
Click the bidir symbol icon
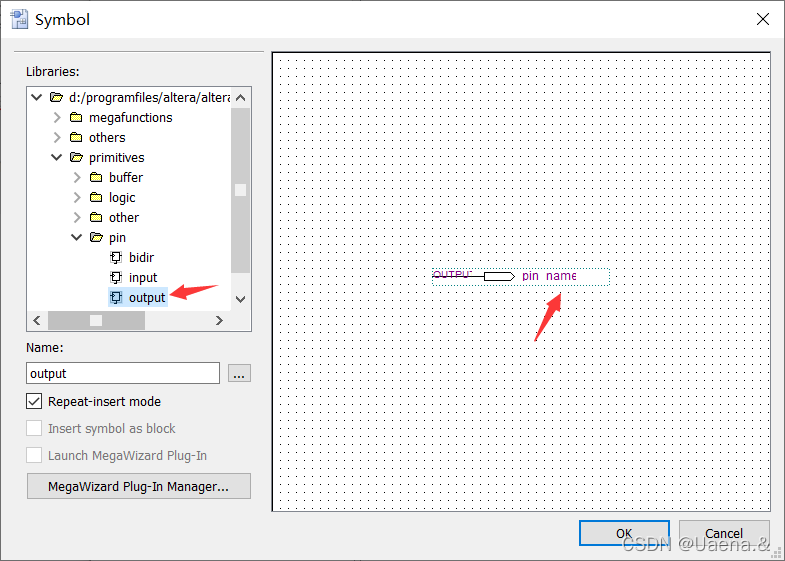coord(116,257)
